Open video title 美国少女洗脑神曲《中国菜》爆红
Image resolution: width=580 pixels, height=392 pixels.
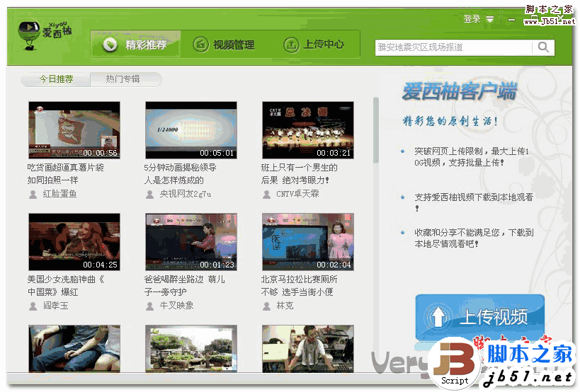pyautogui.click(x=65, y=286)
